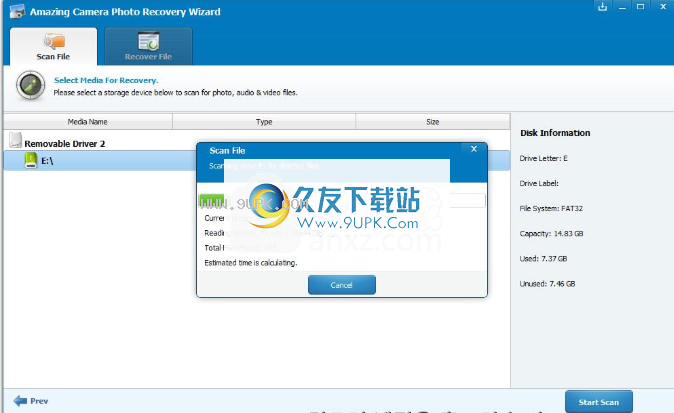
Task: Click the blue Prev arrow icon
Action: (x=20, y=401)
